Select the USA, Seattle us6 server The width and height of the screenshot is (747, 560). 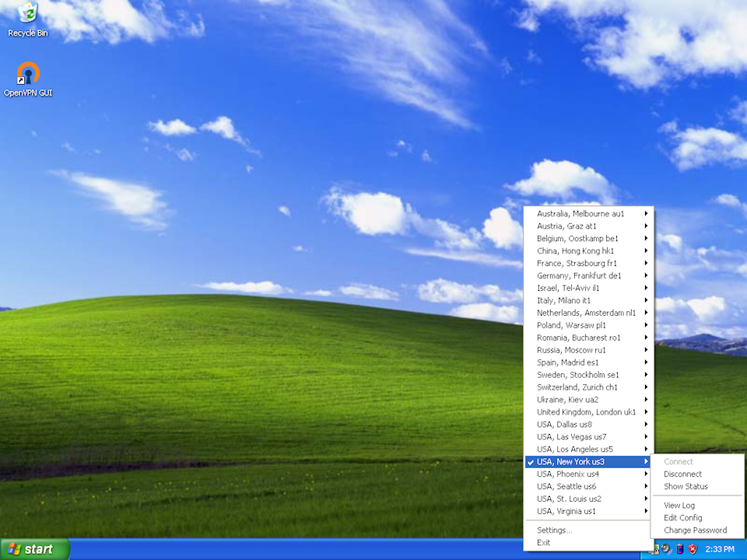pos(588,486)
